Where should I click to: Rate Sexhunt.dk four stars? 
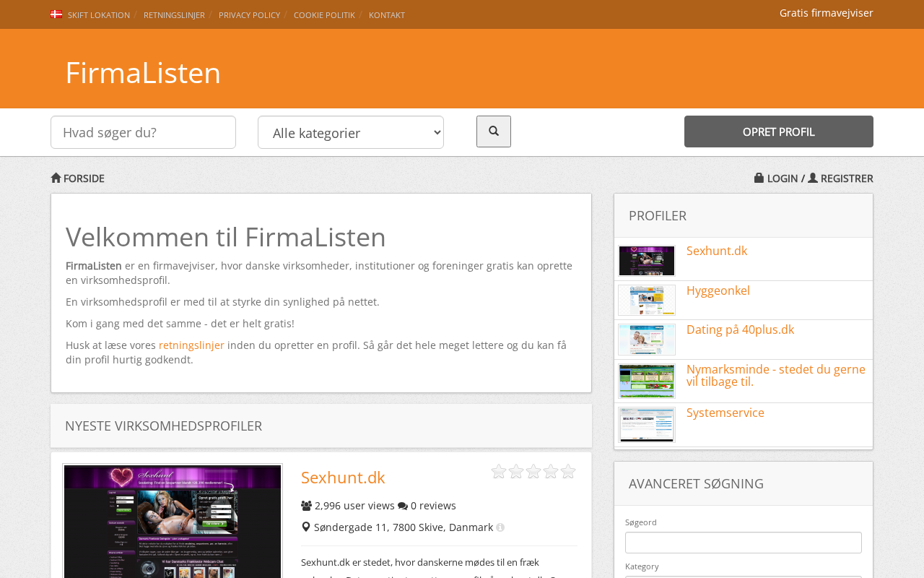(551, 472)
